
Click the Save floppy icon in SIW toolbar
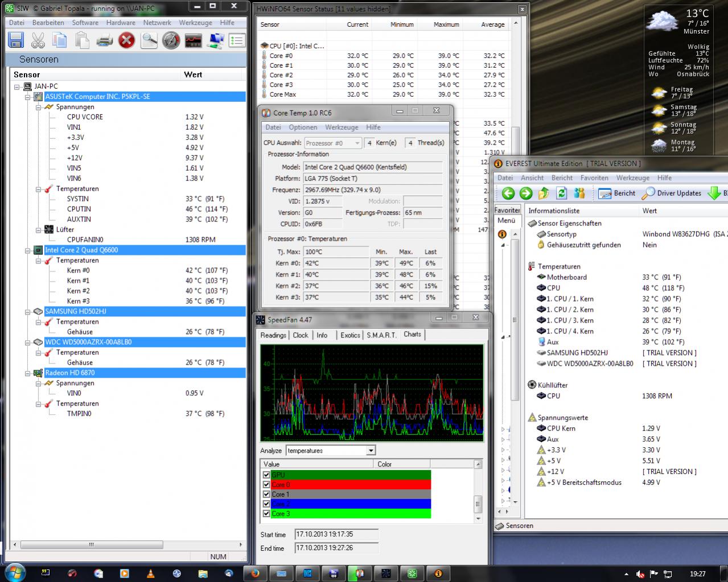15,40
